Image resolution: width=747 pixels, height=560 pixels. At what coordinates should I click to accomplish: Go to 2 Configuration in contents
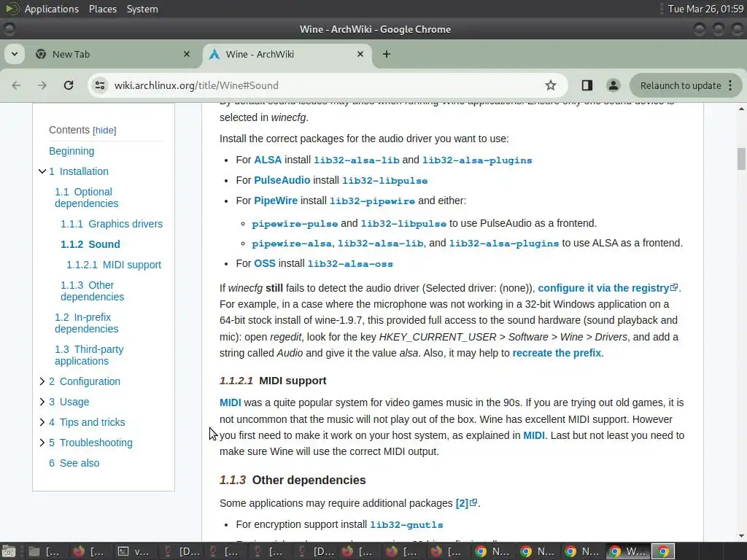[x=85, y=381]
